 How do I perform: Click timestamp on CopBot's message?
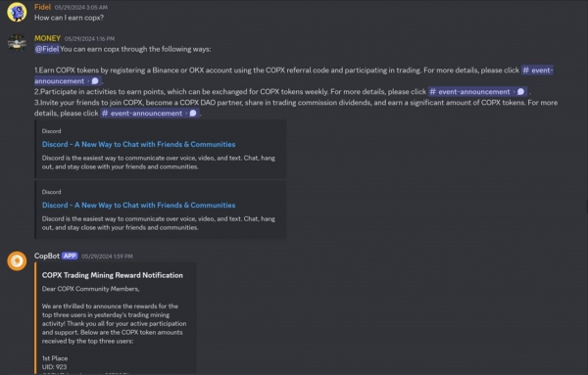pos(107,257)
